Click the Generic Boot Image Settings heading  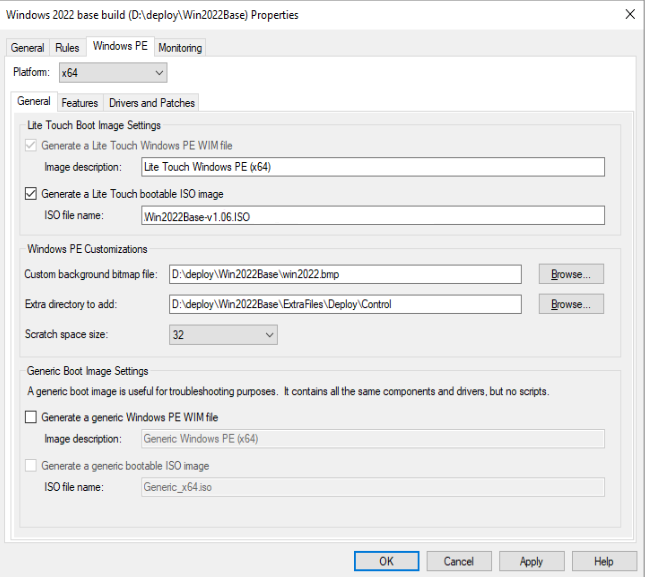click(87, 371)
